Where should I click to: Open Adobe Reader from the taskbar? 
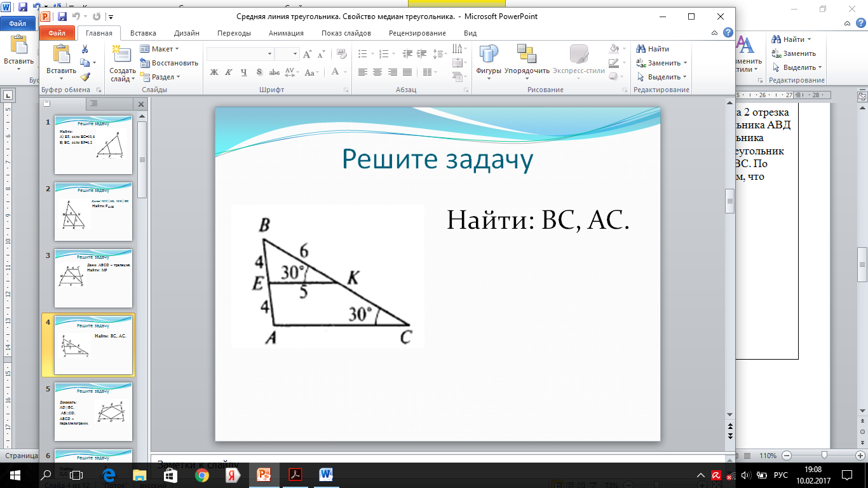(x=295, y=475)
